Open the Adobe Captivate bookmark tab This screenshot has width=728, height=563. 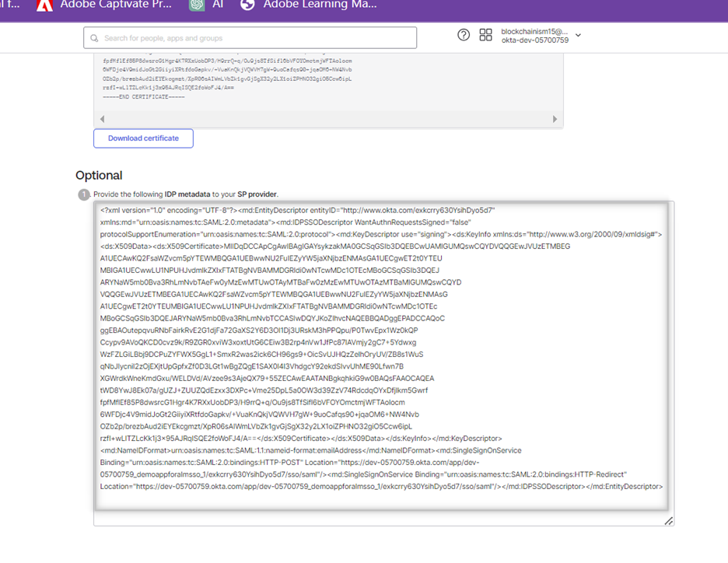pyautogui.click(x=117, y=5)
